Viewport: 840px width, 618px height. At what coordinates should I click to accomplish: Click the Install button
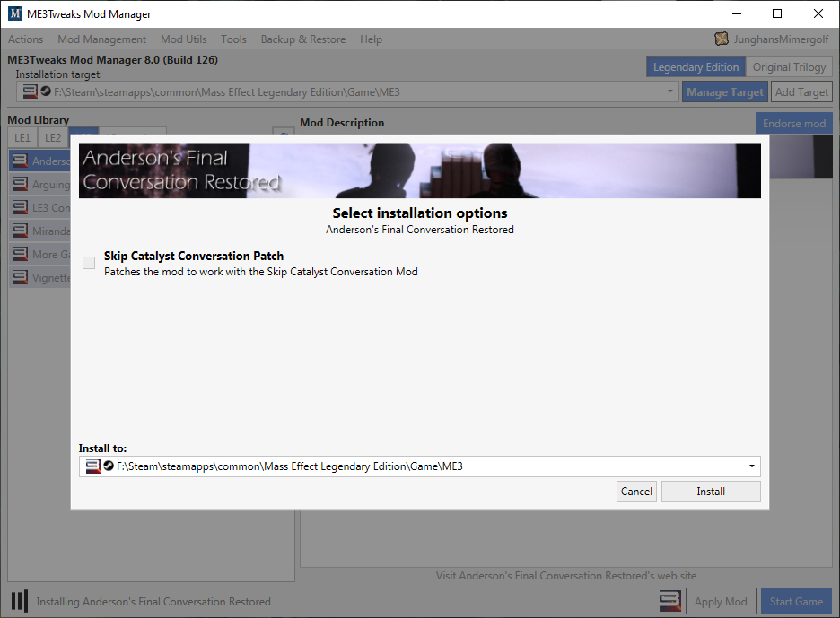click(711, 492)
